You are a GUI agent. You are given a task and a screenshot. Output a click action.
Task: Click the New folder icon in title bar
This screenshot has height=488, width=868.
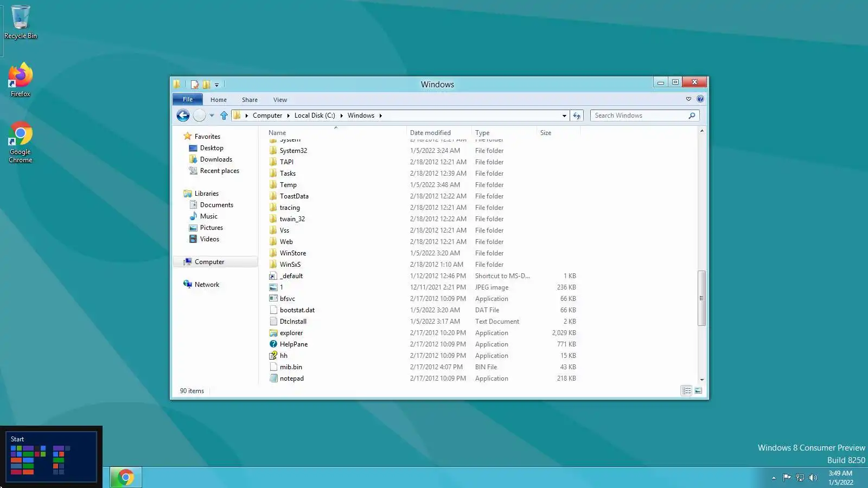[x=207, y=85]
